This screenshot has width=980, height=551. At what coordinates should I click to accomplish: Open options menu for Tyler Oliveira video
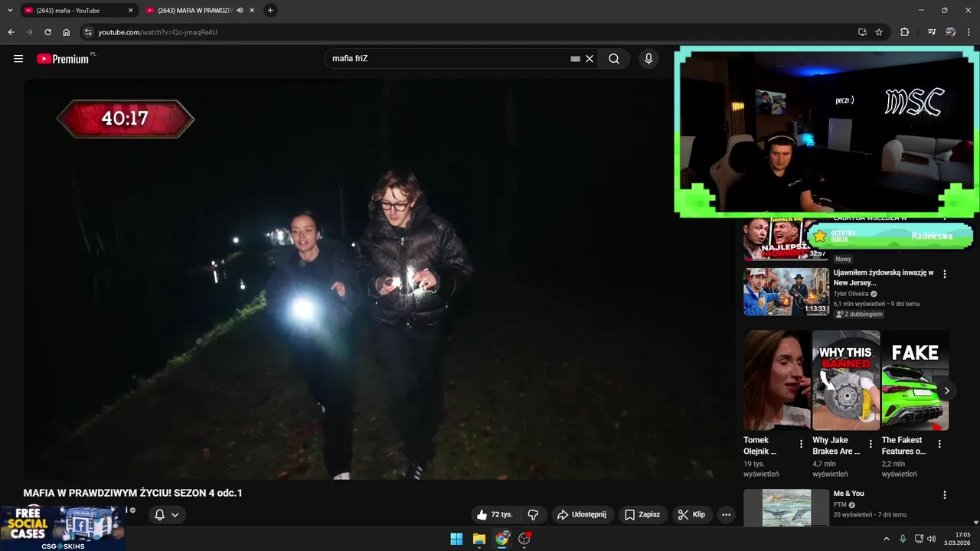[x=945, y=274]
